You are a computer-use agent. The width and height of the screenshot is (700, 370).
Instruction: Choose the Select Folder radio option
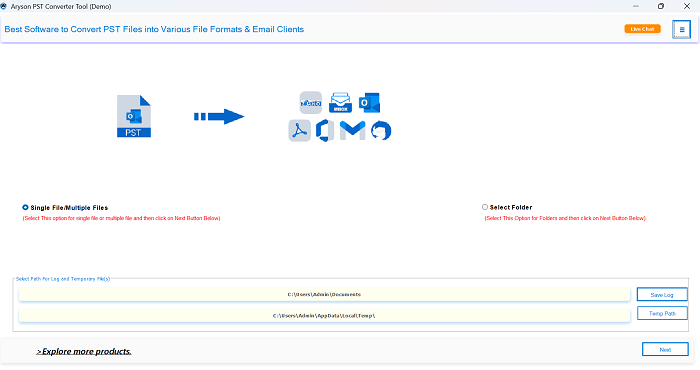click(485, 207)
